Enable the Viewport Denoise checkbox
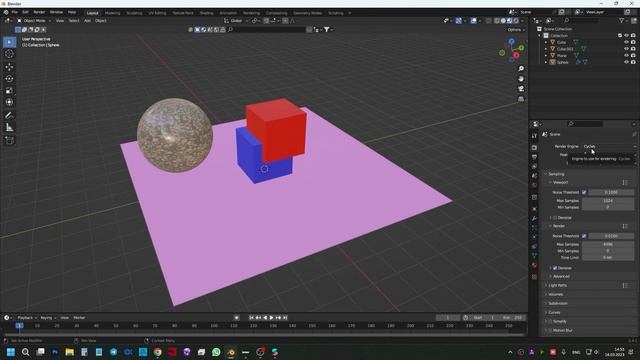 click(x=555, y=218)
